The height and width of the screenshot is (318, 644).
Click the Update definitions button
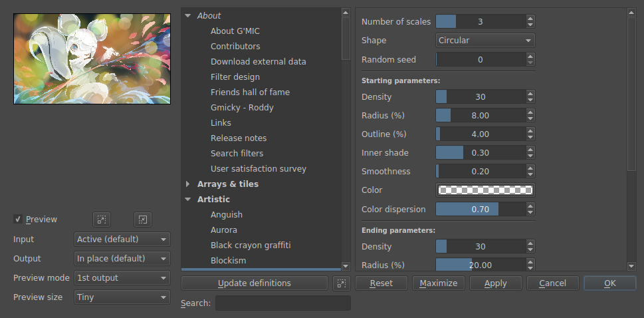click(x=255, y=283)
